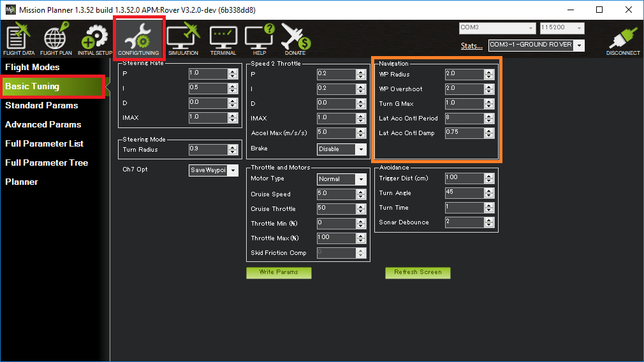Open the Flight Plan globe icon
The width and height of the screenshot is (644, 362).
tap(56, 38)
